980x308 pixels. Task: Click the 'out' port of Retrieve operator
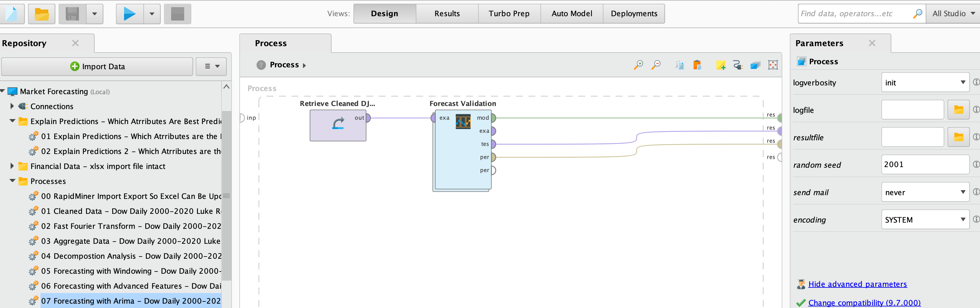[368, 118]
